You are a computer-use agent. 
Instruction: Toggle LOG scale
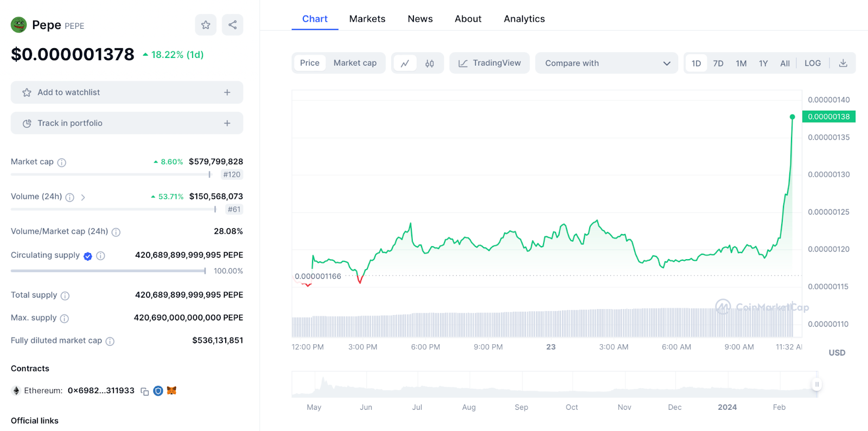point(813,63)
